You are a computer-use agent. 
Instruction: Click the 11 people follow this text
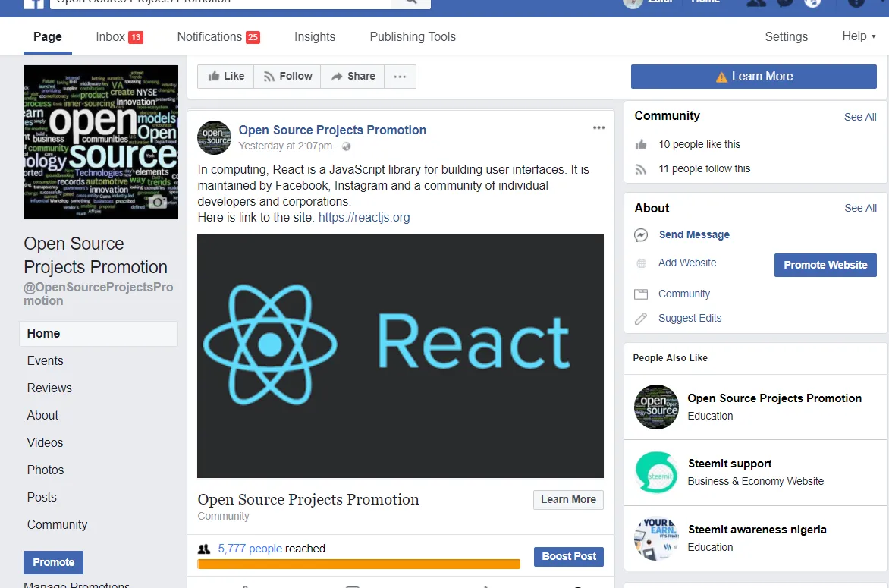tap(704, 169)
